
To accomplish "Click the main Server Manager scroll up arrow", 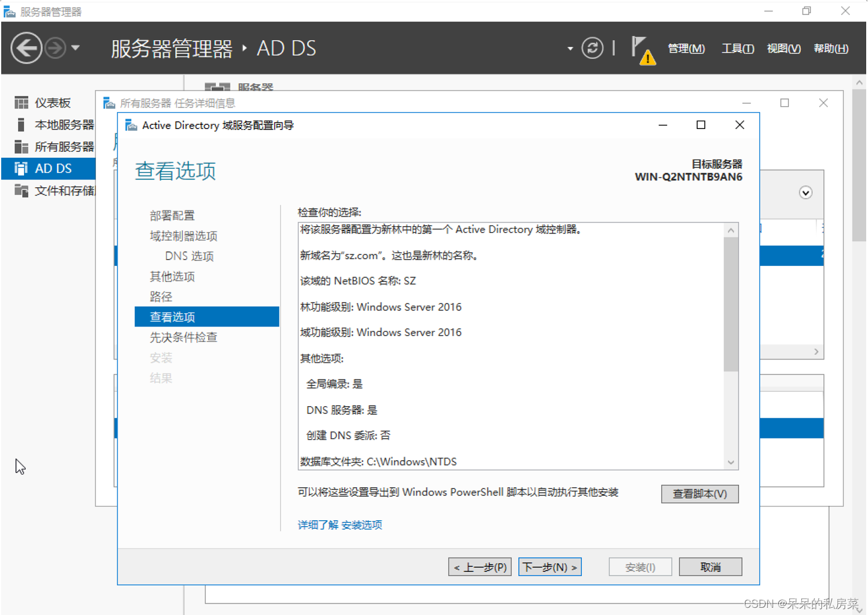I will (860, 83).
